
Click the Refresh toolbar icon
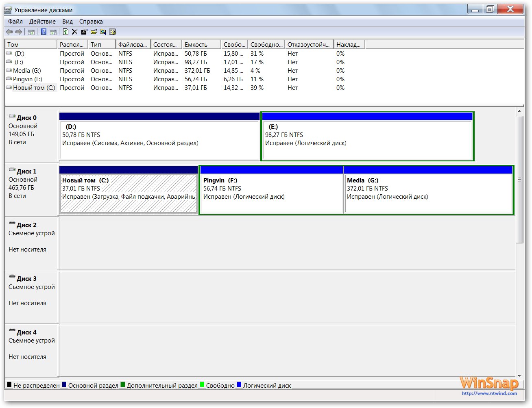65,32
